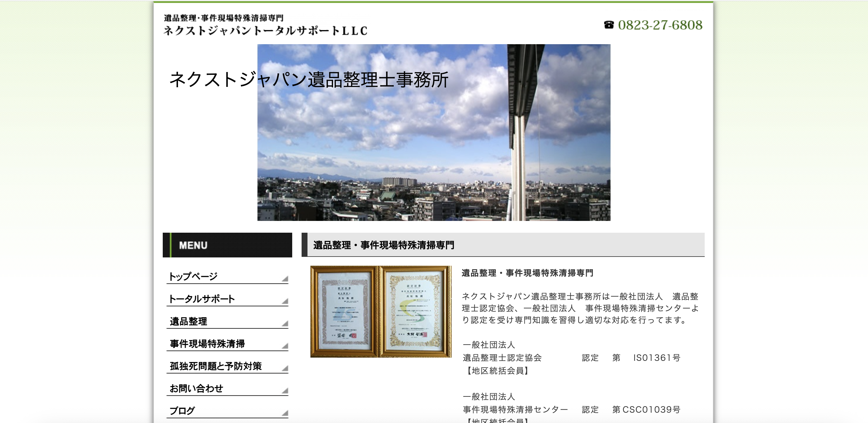Screen dimensions: 868x423
Task: Click certification number IS01361号
Action: (657, 358)
